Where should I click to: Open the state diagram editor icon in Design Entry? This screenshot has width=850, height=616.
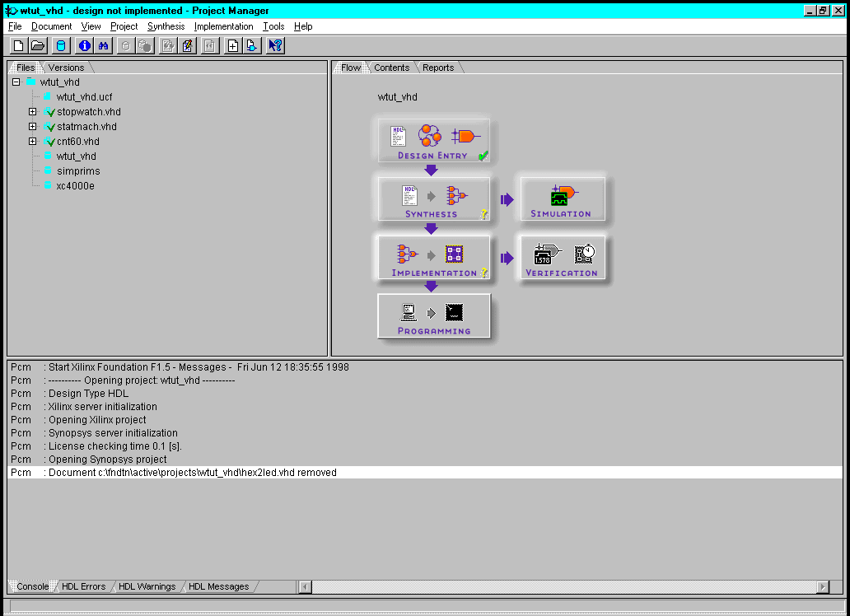point(429,136)
